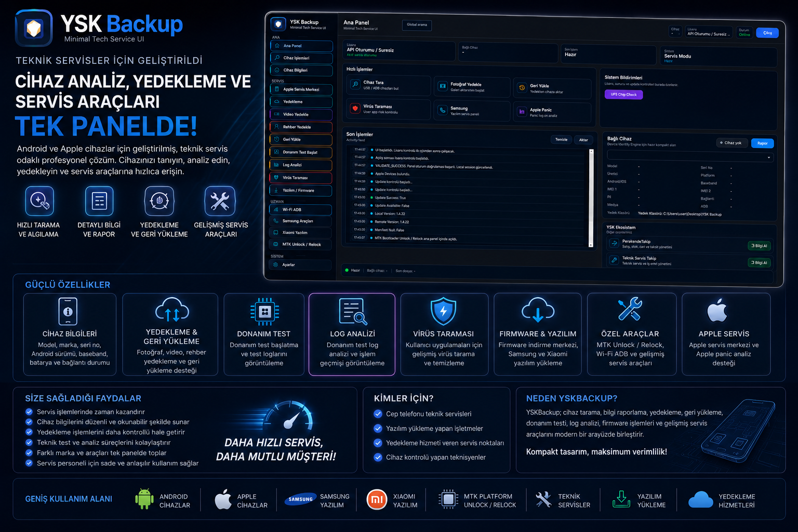This screenshot has height=532, width=798.
Task: Select the sidebar Geri Yükle entry
Action: [x=301, y=140]
